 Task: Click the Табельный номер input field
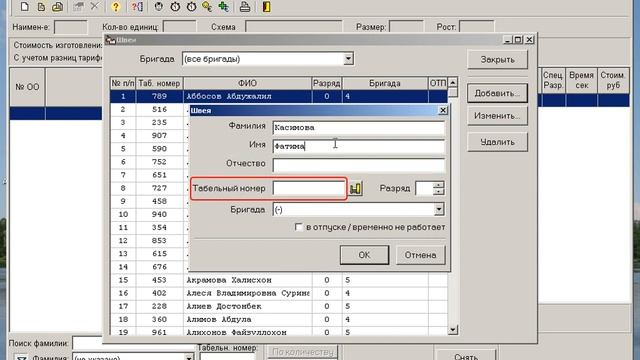point(309,189)
